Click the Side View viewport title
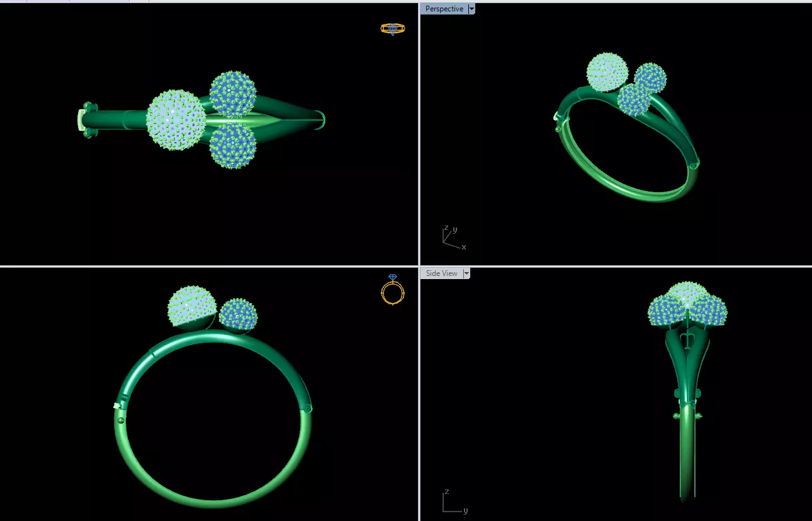The image size is (812, 521). 442,273
